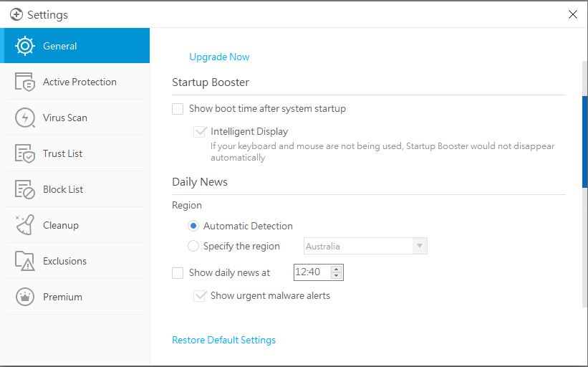Click the Upgrade Now link
Screen dimensions: 588x367
[219, 57]
